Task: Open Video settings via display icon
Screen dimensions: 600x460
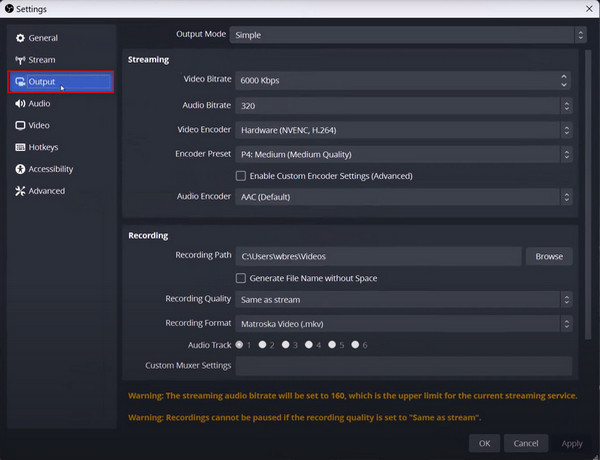Action: [x=20, y=125]
